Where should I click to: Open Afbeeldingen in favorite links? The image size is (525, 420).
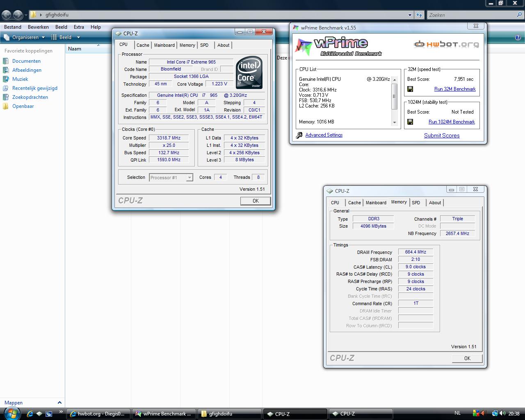(x=27, y=70)
